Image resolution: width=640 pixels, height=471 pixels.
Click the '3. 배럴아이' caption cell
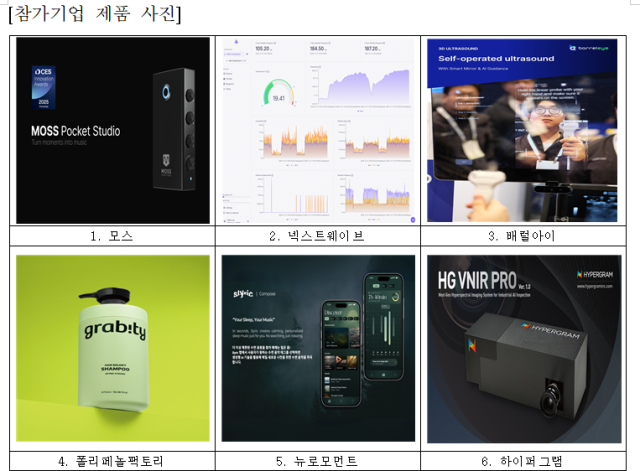pyautogui.click(x=524, y=236)
